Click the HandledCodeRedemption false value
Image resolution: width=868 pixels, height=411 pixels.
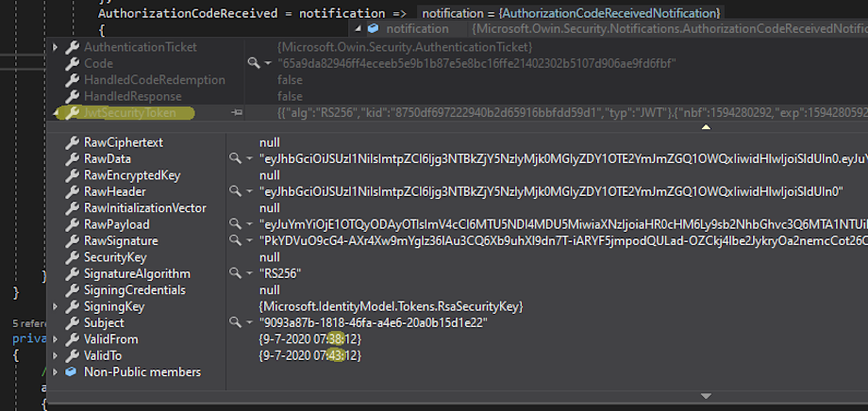290,80
